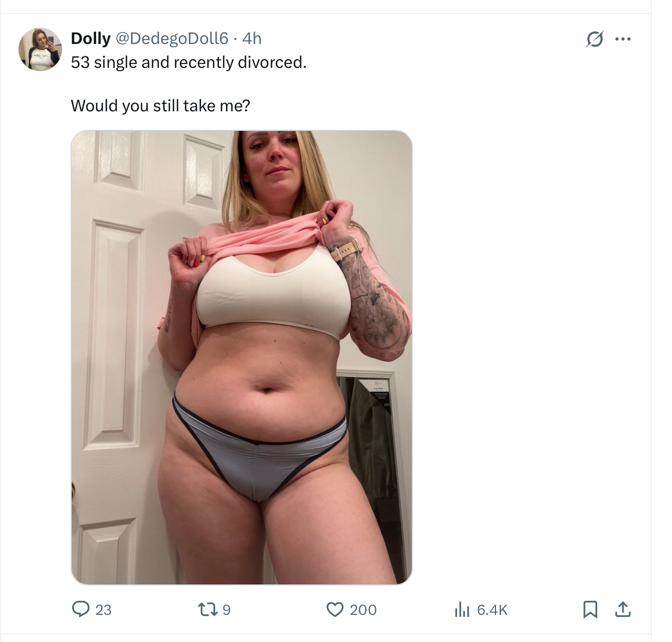Open the three-dot more options menu
The image size is (672, 642).
point(623,39)
